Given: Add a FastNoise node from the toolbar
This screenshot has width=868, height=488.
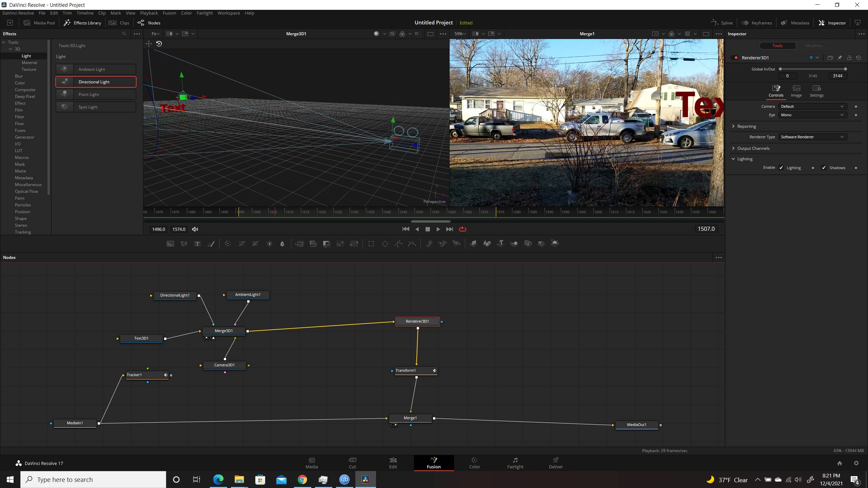Looking at the screenshot, I should click(x=184, y=244).
